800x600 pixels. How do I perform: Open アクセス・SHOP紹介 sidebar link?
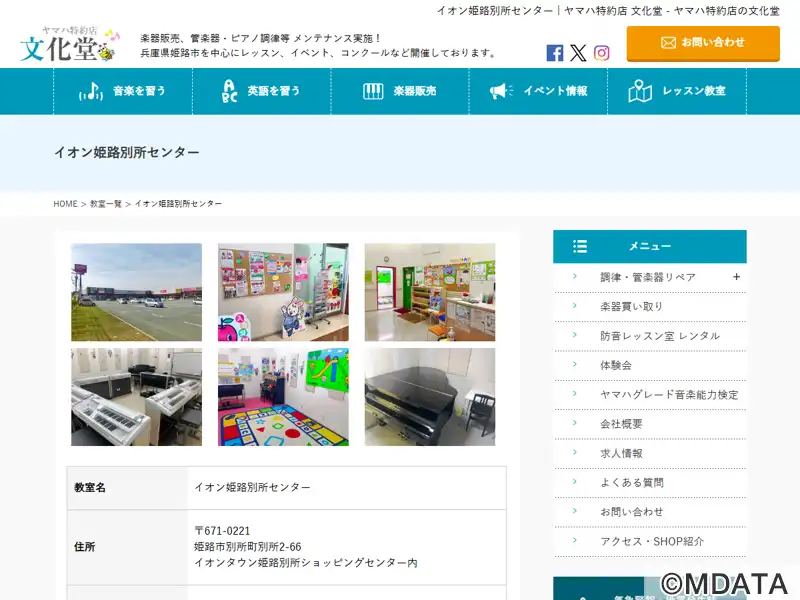652,541
